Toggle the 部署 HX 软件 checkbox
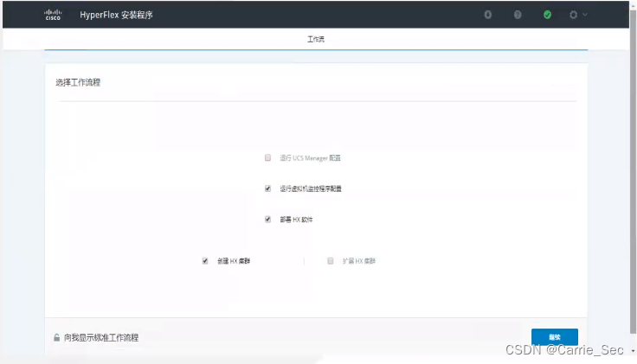This screenshot has height=364, width=637. point(267,219)
